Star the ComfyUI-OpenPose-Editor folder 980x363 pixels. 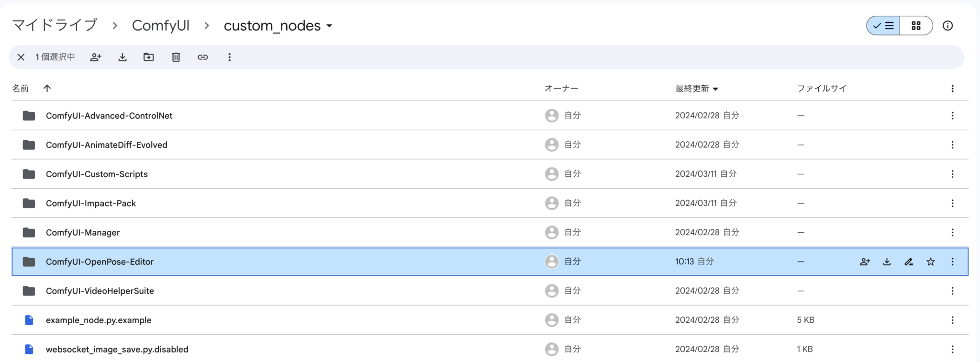[931, 262]
